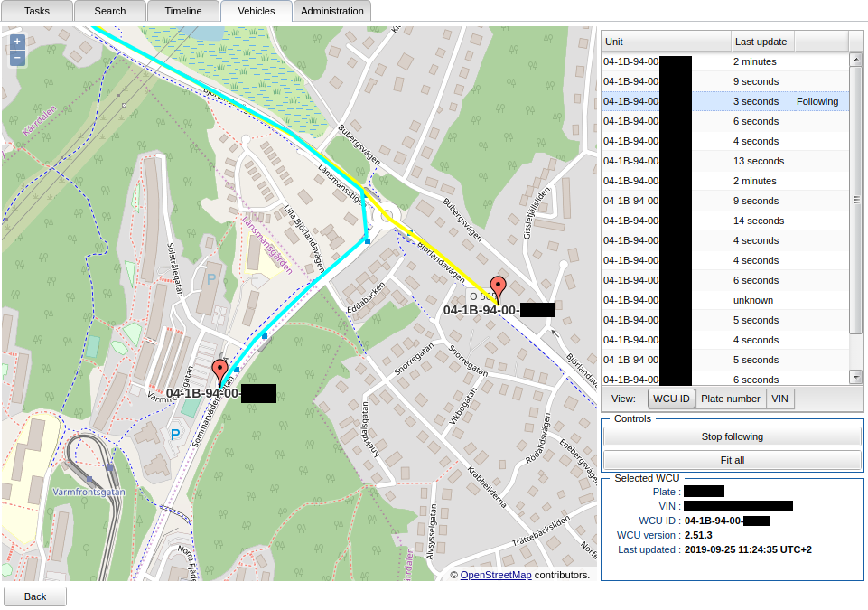Click the red vehicle marker near Sommarvädersgatan
The height and width of the screenshot is (610, 868).
coord(219,371)
